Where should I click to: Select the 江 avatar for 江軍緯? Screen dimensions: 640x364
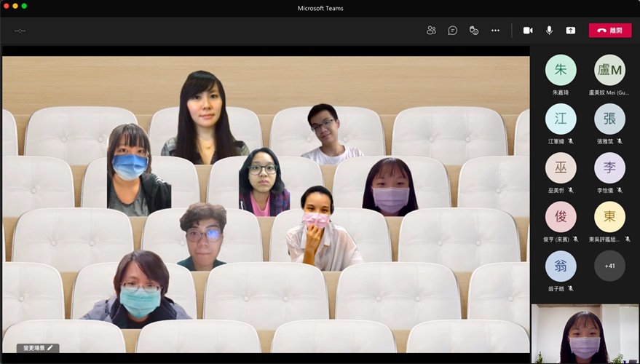tap(561, 119)
